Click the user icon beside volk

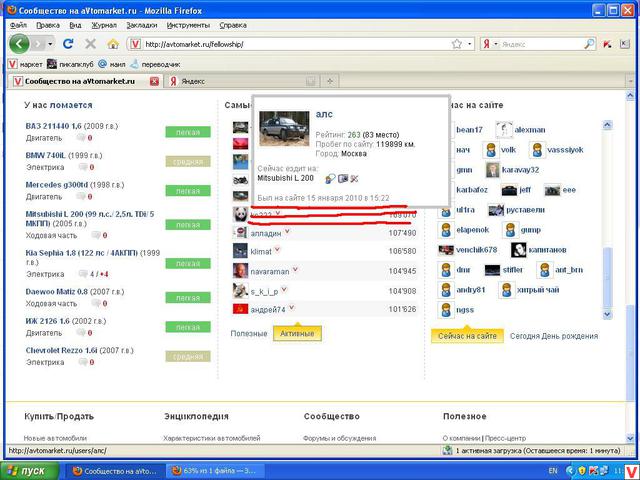coord(491,150)
